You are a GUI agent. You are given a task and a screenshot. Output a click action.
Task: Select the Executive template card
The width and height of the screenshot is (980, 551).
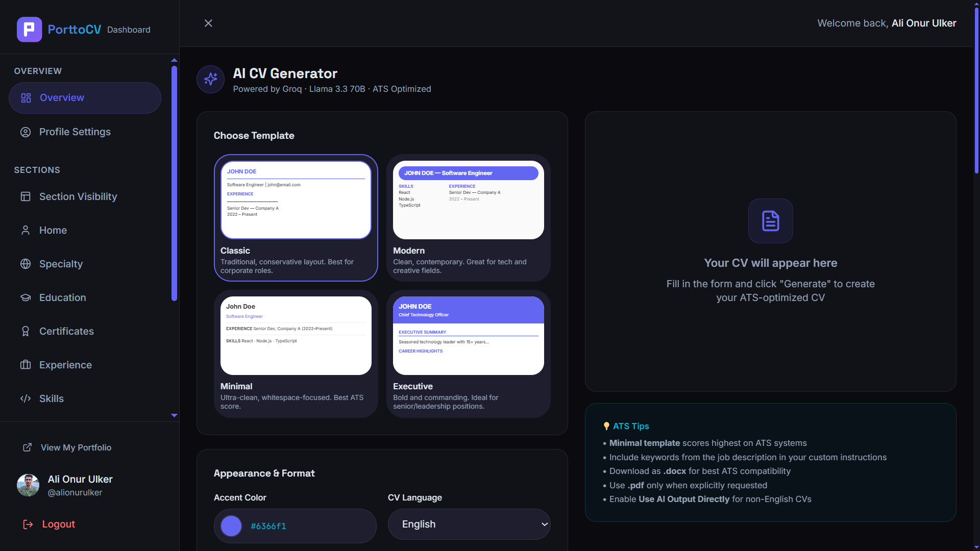[469, 354]
